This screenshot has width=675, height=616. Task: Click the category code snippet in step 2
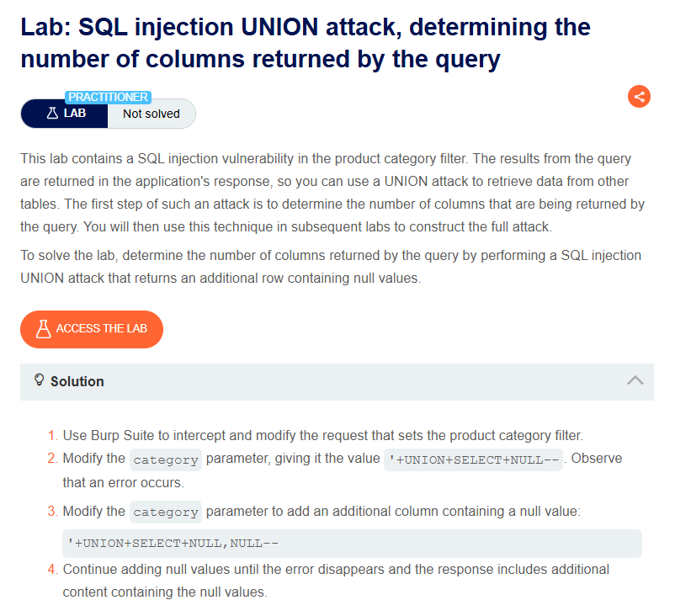pos(166,459)
